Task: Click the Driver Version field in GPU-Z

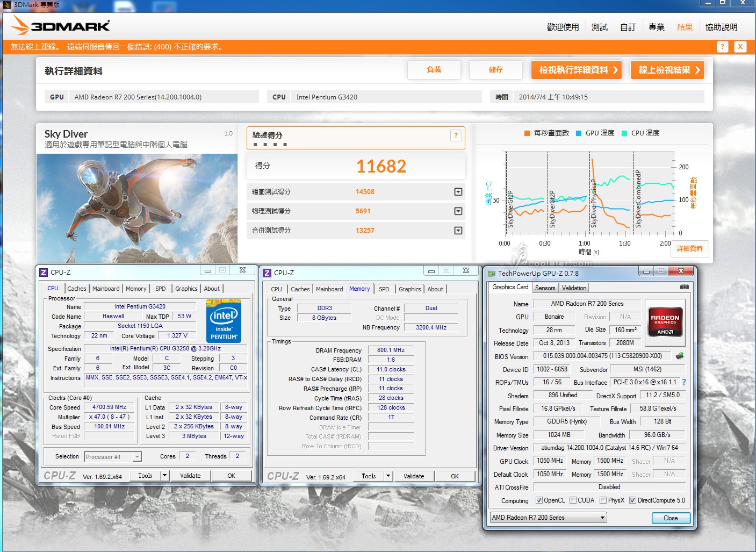Action: (x=609, y=448)
